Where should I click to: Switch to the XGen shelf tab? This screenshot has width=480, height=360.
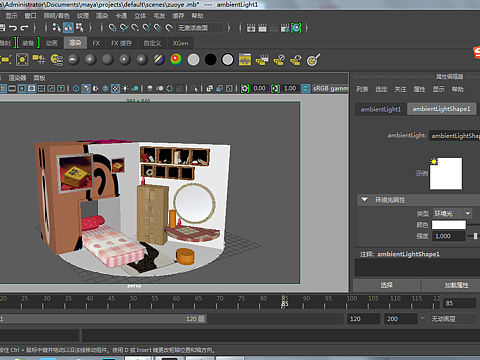pos(180,43)
